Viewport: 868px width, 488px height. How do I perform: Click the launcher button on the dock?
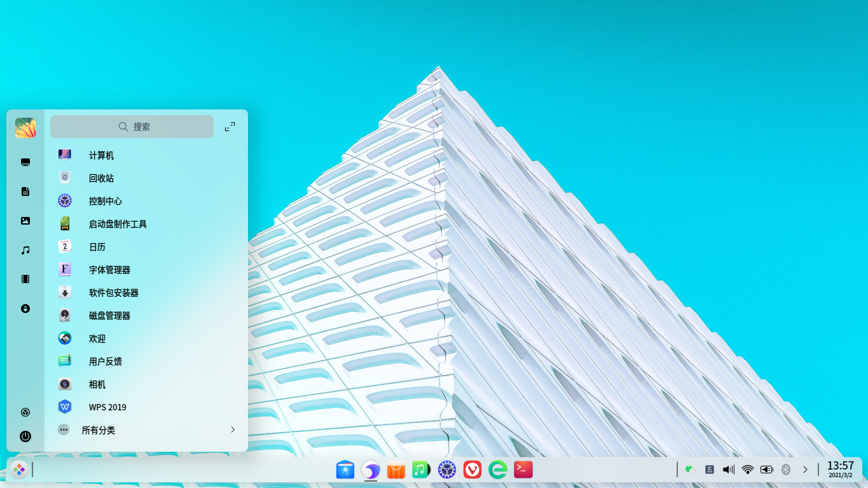coord(19,470)
